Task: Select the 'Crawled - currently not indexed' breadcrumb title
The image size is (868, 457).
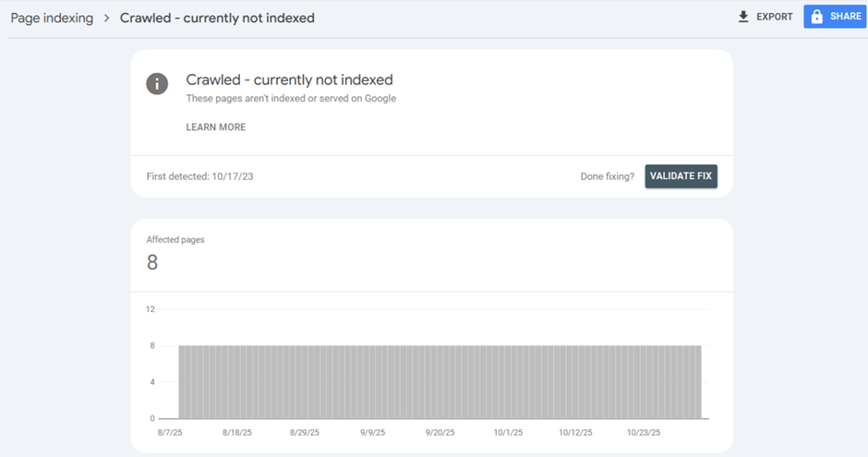Action: pyautogui.click(x=217, y=18)
